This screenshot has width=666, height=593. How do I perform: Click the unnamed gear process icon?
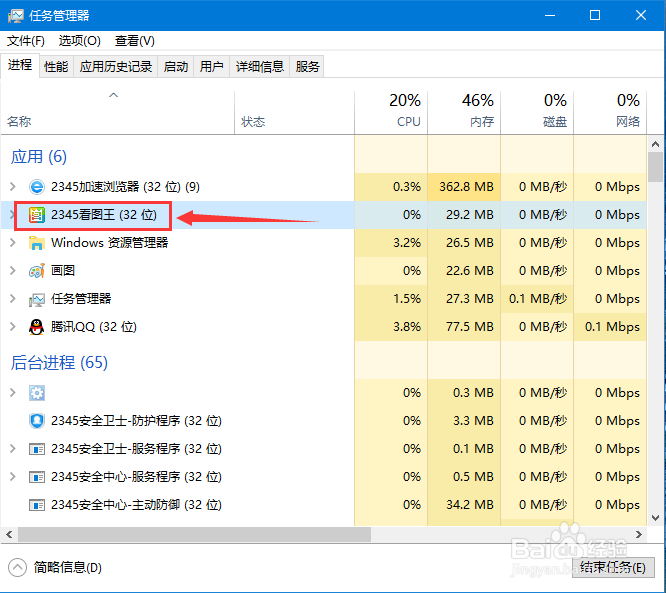click(37, 393)
